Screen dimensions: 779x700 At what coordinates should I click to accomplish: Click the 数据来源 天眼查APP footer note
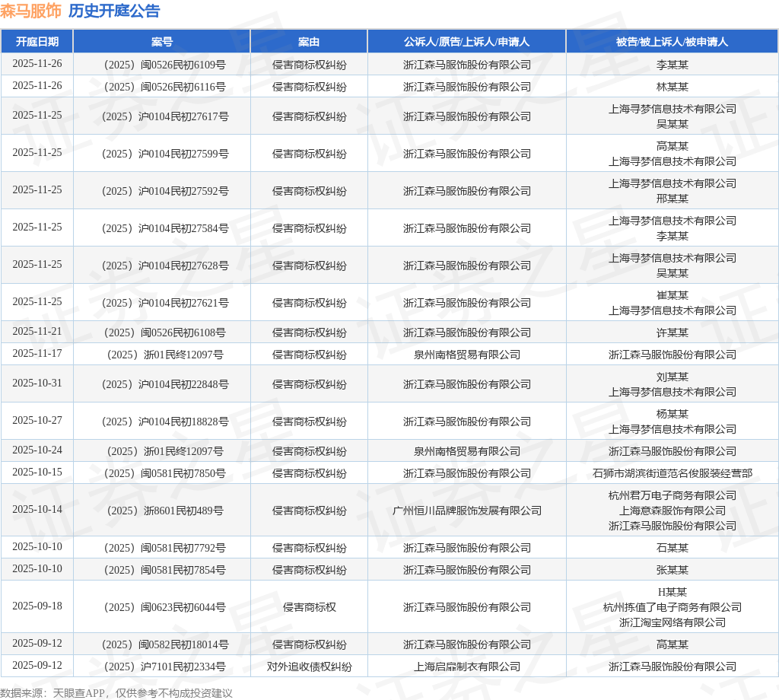[x=116, y=693]
